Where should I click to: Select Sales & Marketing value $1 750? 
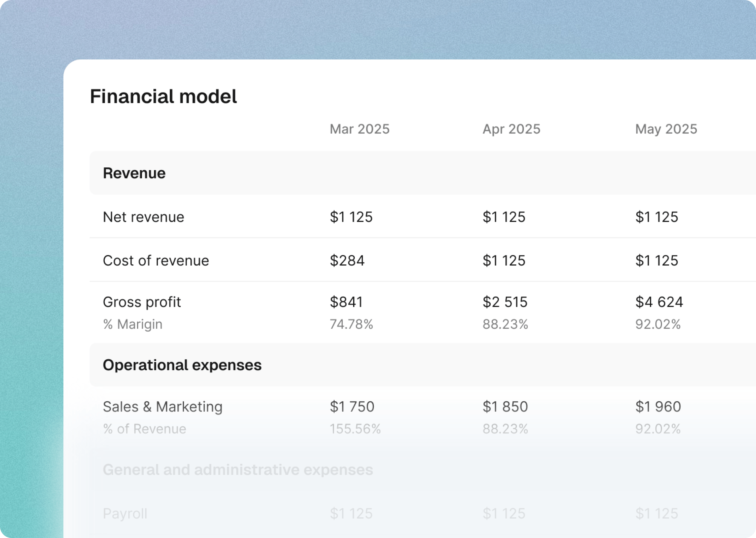[352, 406]
